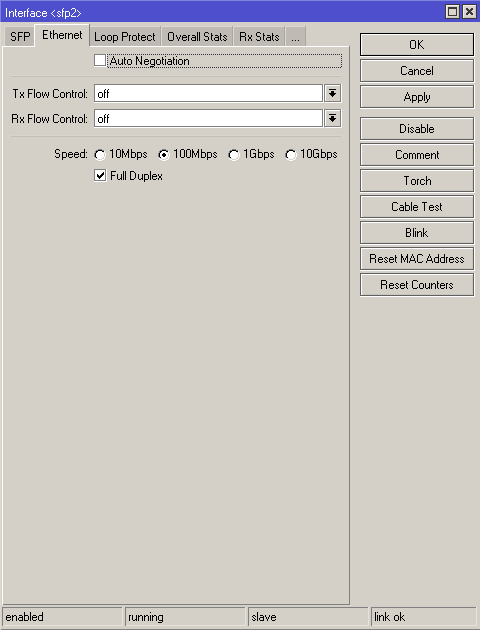The height and width of the screenshot is (630, 480).
Task: Apply the interface settings
Action: [417, 97]
